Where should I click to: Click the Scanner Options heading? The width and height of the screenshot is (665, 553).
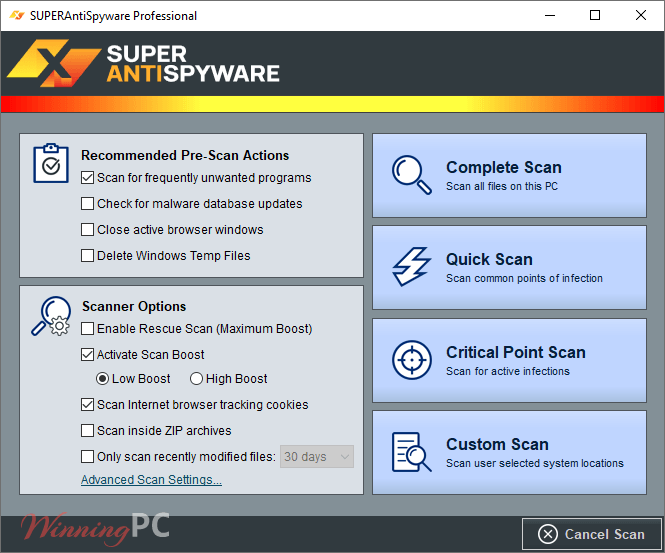[134, 306]
